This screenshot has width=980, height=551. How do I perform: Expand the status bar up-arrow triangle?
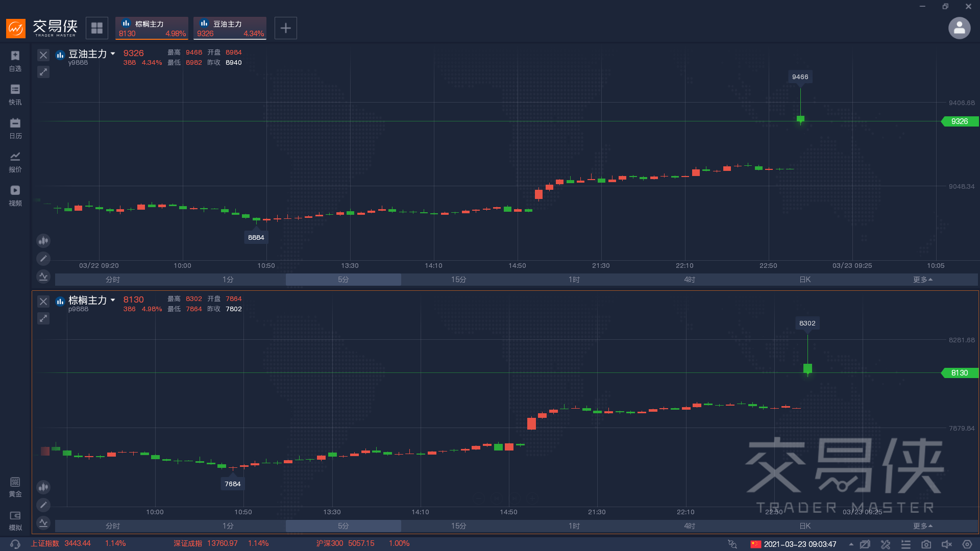click(851, 544)
